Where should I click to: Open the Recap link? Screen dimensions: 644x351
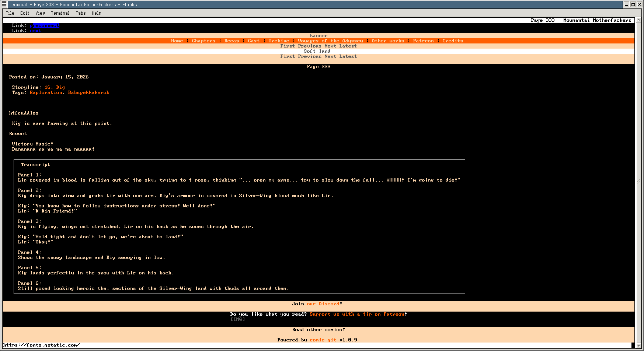(232, 41)
